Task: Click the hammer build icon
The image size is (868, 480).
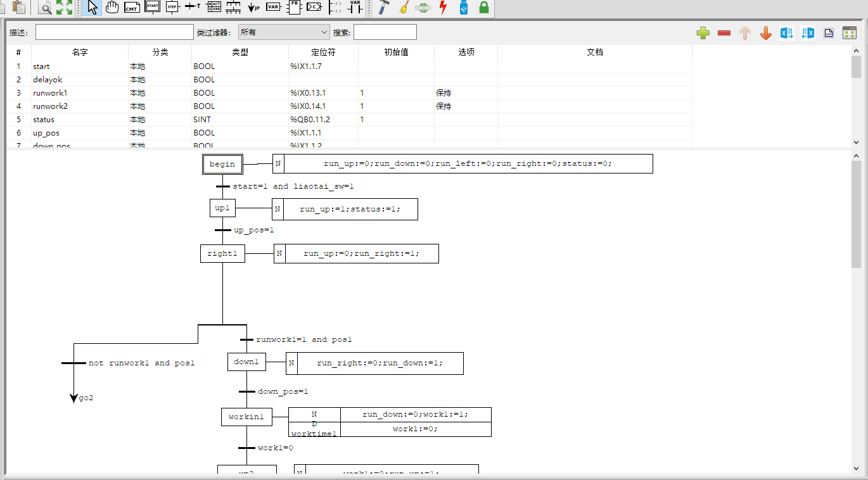Action: (383, 8)
